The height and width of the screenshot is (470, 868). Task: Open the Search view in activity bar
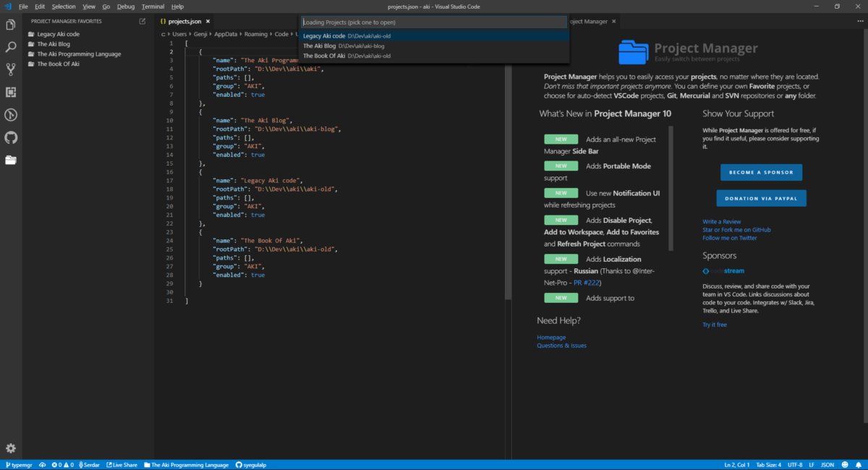point(11,48)
